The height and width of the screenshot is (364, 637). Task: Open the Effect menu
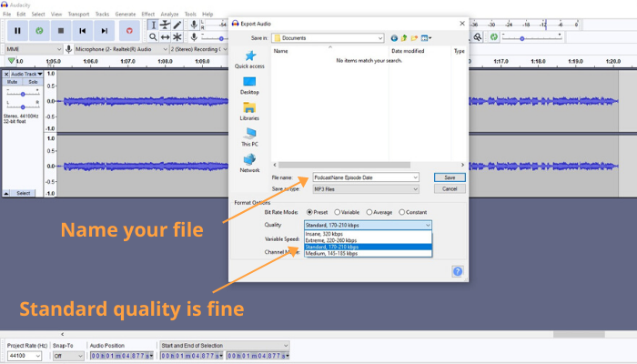pos(147,15)
